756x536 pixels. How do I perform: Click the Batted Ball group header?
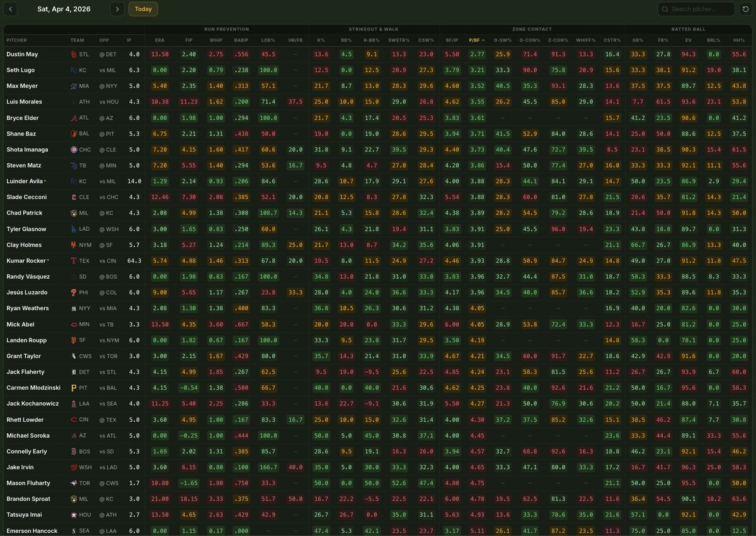[689, 29]
